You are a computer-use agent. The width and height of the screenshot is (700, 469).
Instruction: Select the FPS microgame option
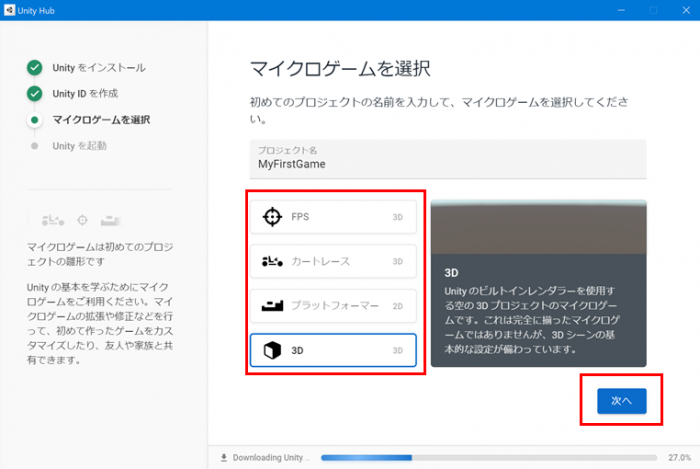click(301, 217)
